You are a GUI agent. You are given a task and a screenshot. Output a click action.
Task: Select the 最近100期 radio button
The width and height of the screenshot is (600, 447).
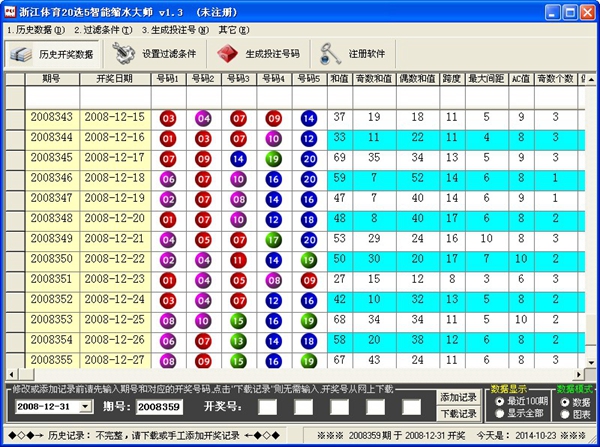pos(500,401)
